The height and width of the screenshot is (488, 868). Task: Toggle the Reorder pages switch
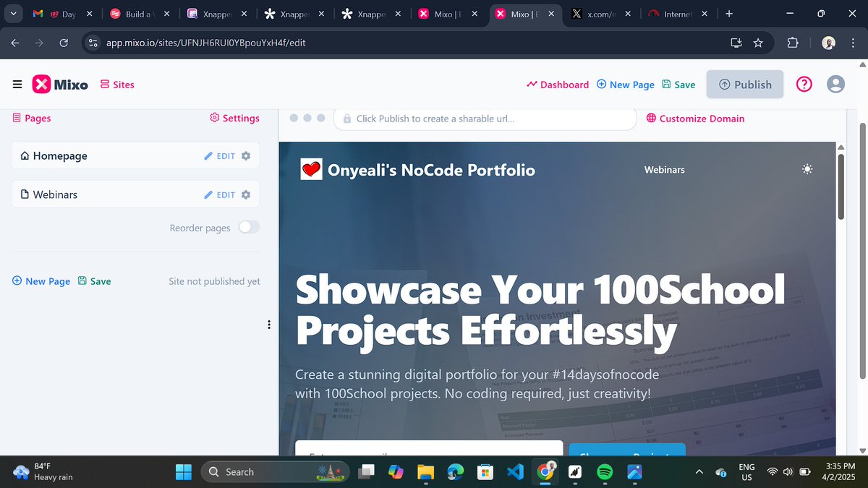249,227
